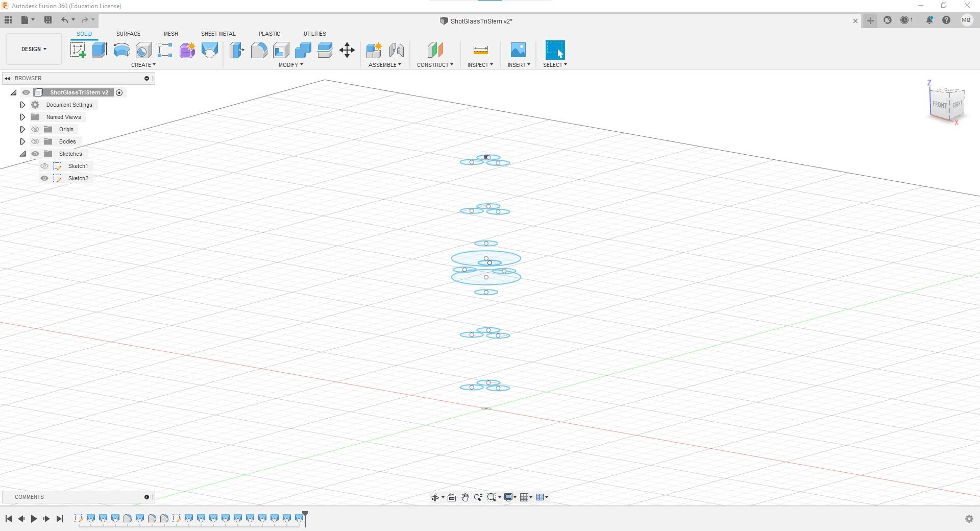Screen dimensions: 980x531
Task: Open timeline settings gear
Action: pos(969,519)
